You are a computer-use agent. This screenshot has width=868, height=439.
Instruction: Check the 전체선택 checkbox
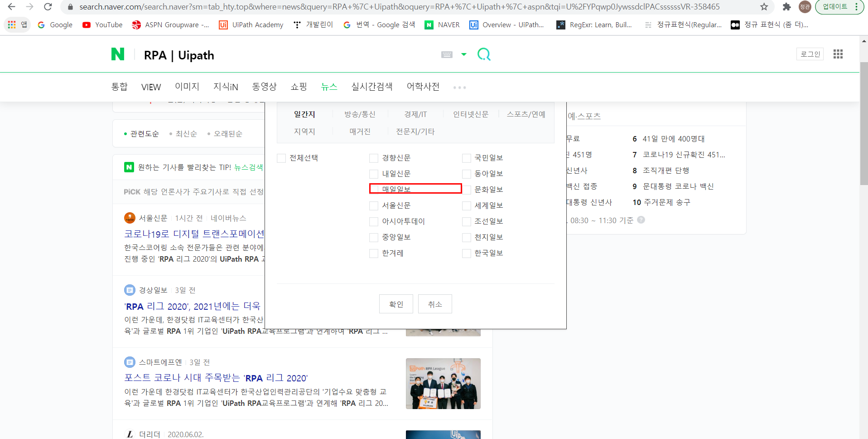[281, 158]
